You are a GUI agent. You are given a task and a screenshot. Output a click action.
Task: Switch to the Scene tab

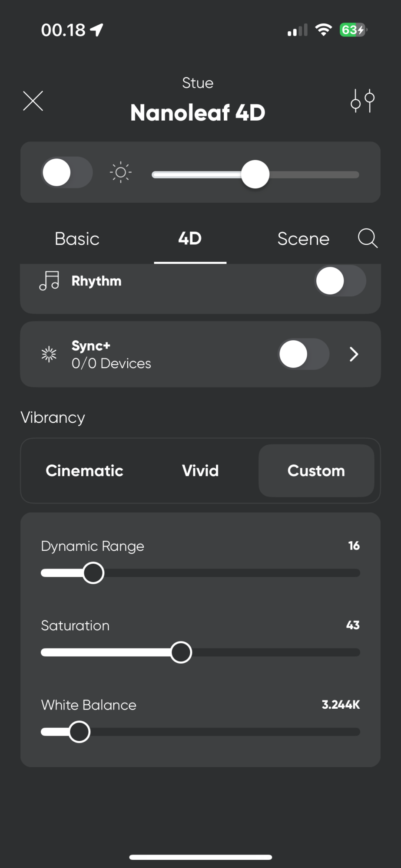pyautogui.click(x=303, y=239)
